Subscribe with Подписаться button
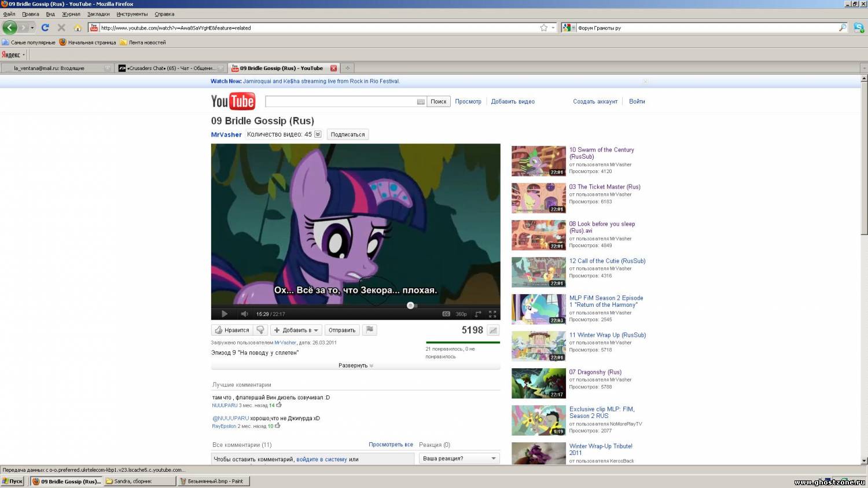868x488 pixels. coord(347,134)
